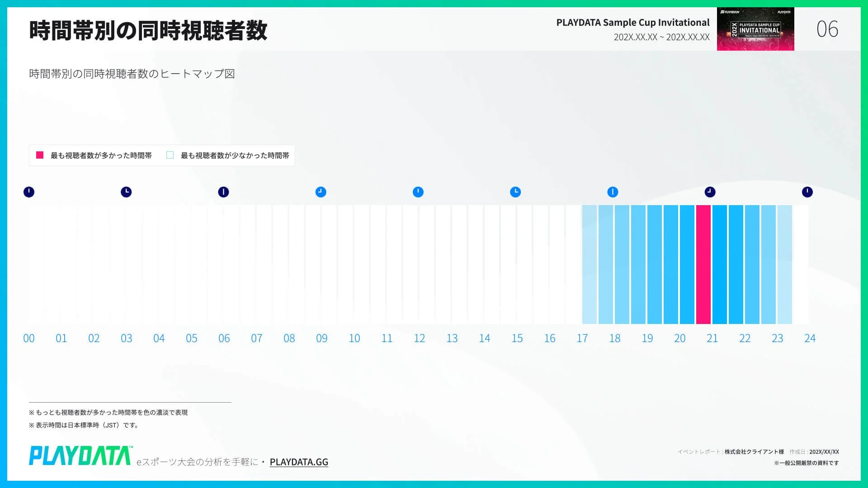Click the pink legend swatch for most viewers

[40, 155]
